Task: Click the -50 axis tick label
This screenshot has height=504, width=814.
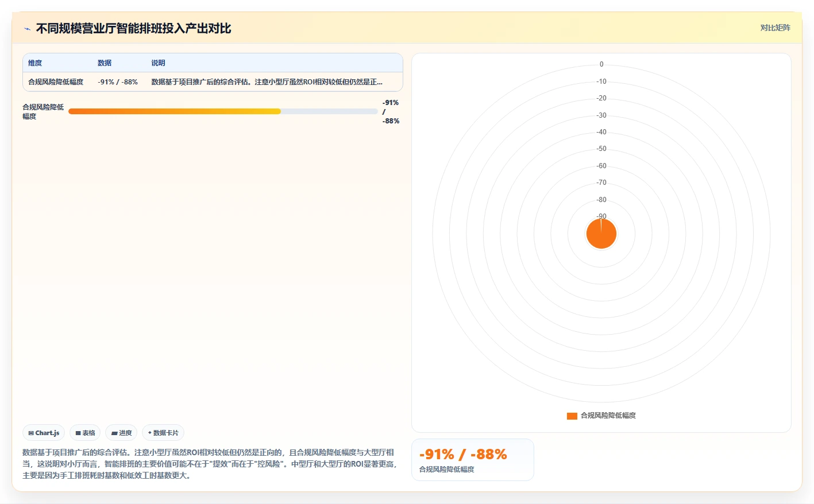Action: click(601, 149)
